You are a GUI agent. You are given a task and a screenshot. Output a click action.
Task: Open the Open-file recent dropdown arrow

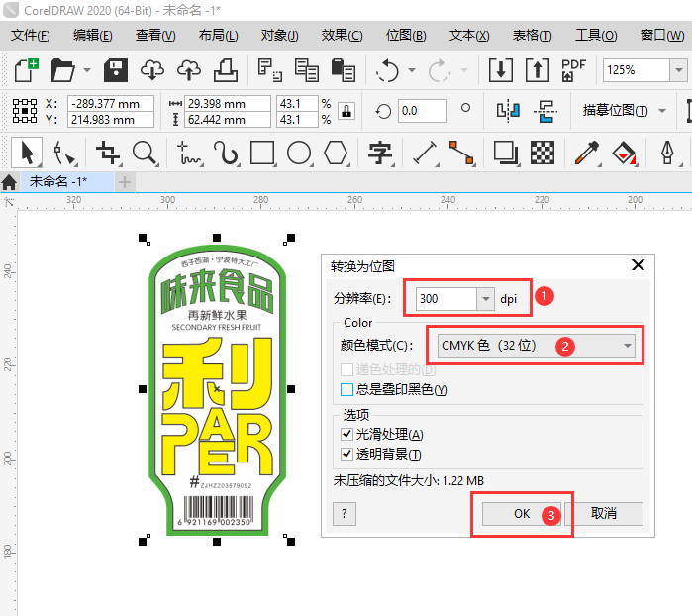(87, 70)
